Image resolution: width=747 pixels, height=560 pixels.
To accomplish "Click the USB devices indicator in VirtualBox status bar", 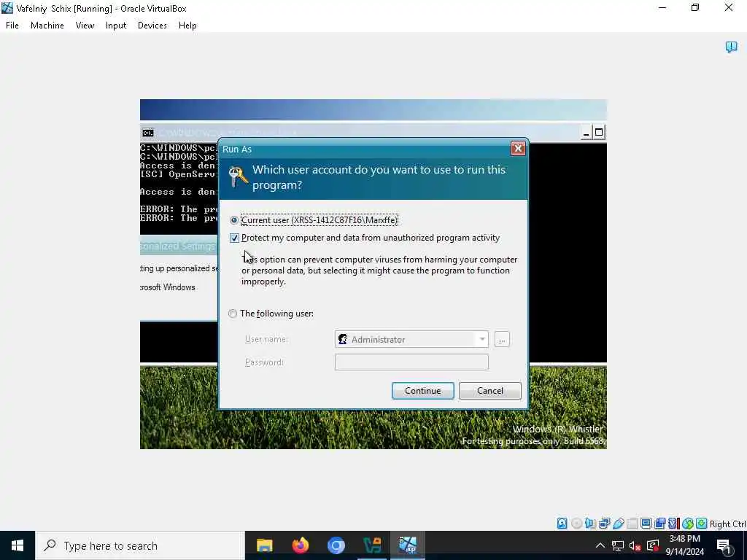I will click(x=619, y=524).
